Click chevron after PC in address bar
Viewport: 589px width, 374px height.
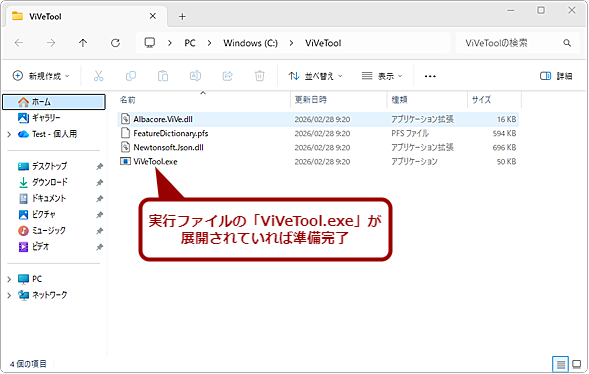click(x=210, y=43)
